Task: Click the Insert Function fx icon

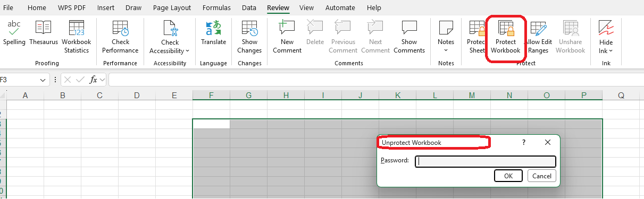Action: coord(93,80)
